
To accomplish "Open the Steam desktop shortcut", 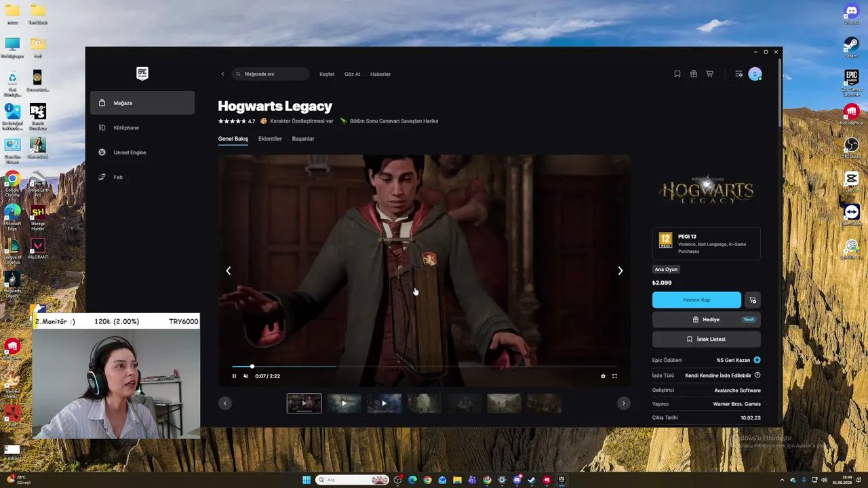I will tap(852, 47).
